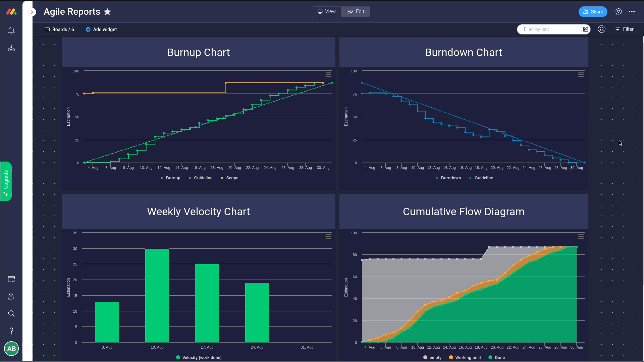Switch to Edit mode
Image resolution: width=644 pixels, height=362 pixels.
[356, 12]
